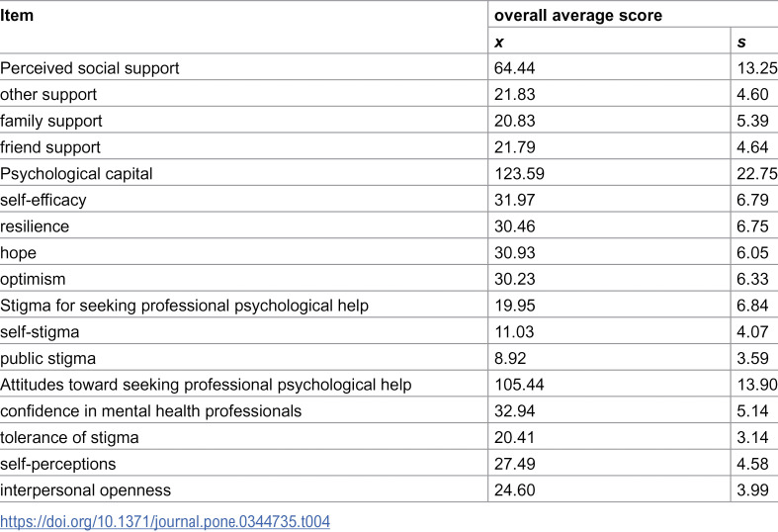Viewport: 778px width, 532px height.
Task: Select the family support row label
Action: (x=51, y=121)
